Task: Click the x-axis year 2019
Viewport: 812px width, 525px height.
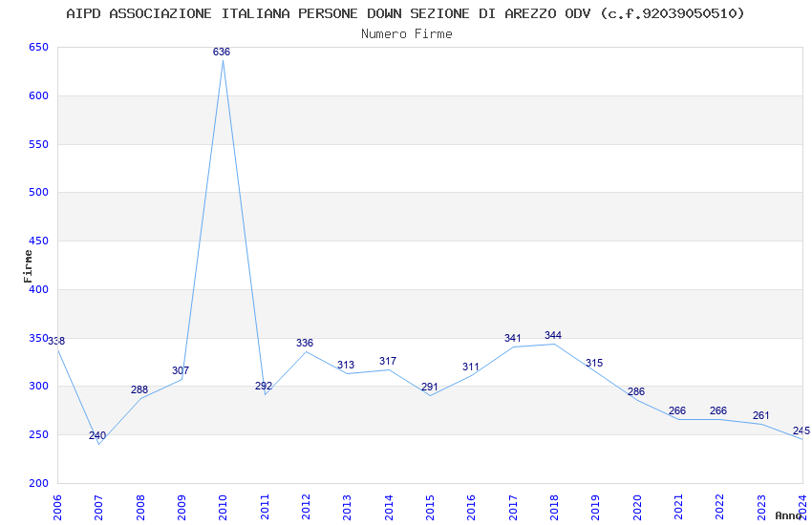Action: coord(595,507)
